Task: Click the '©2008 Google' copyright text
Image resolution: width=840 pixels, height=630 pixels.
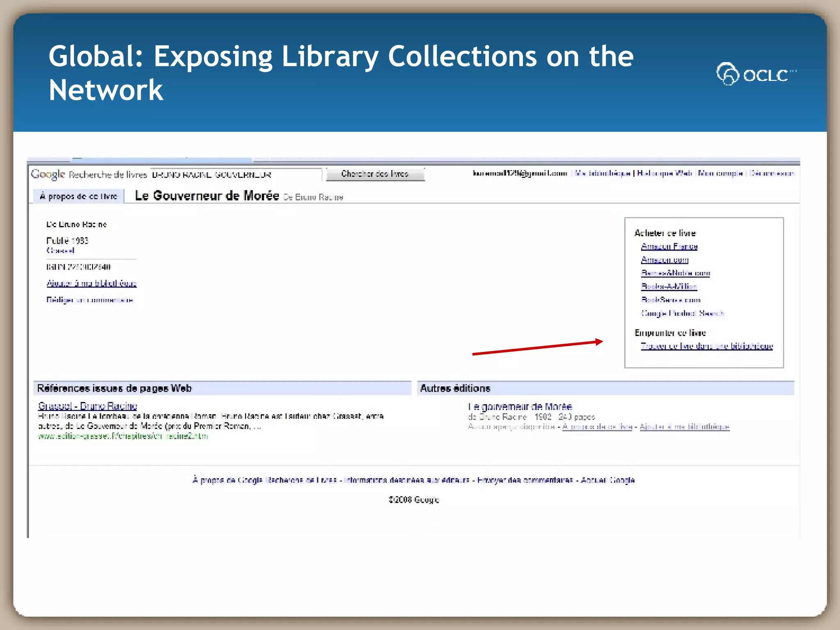Action: [413, 500]
